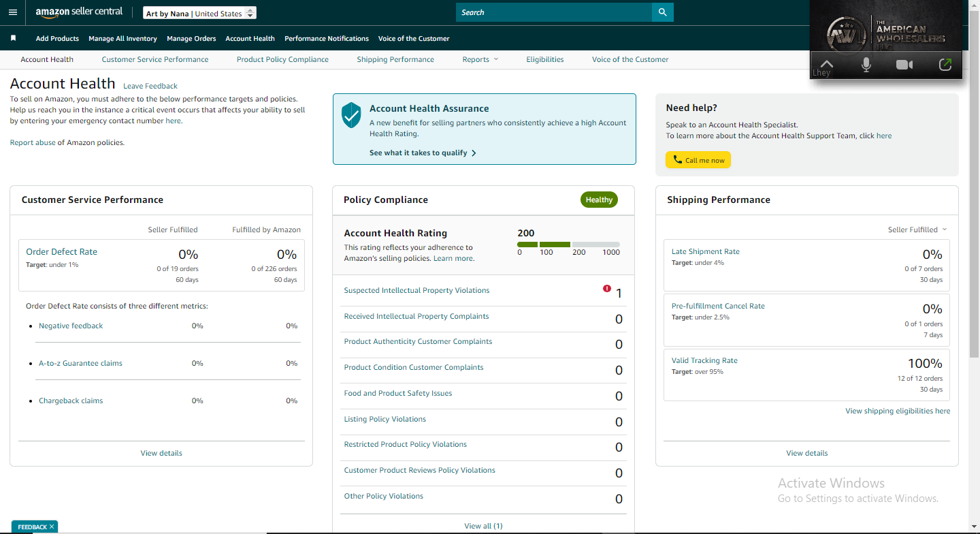
Task: Open Voice of the Customer in dark top navigation
Action: tap(414, 39)
